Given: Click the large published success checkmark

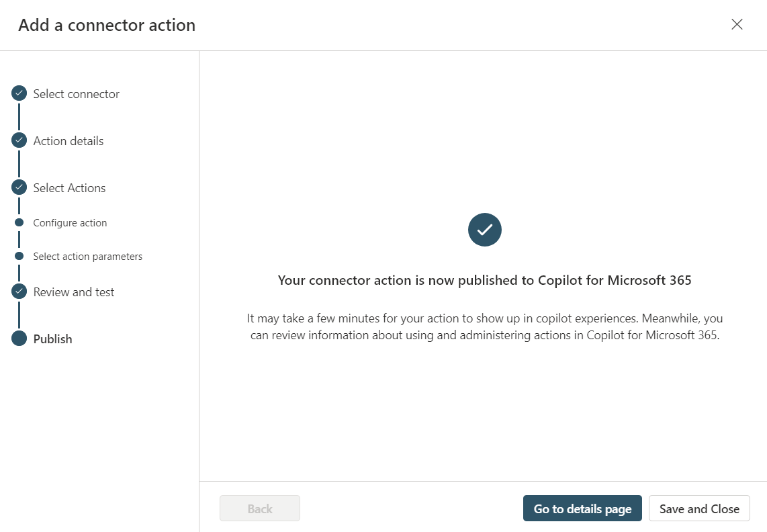Looking at the screenshot, I should 484,230.
